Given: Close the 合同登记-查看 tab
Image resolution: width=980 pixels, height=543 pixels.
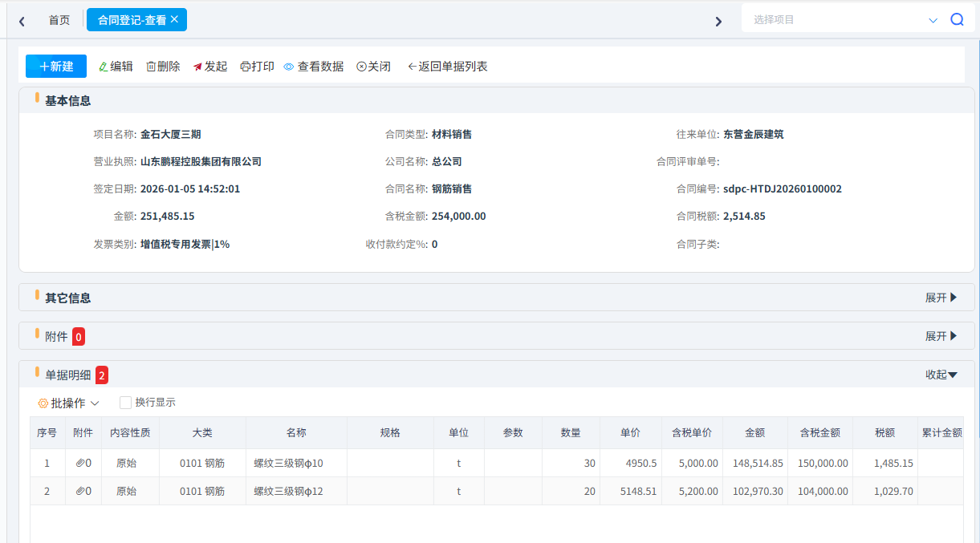Looking at the screenshot, I should (x=174, y=19).
